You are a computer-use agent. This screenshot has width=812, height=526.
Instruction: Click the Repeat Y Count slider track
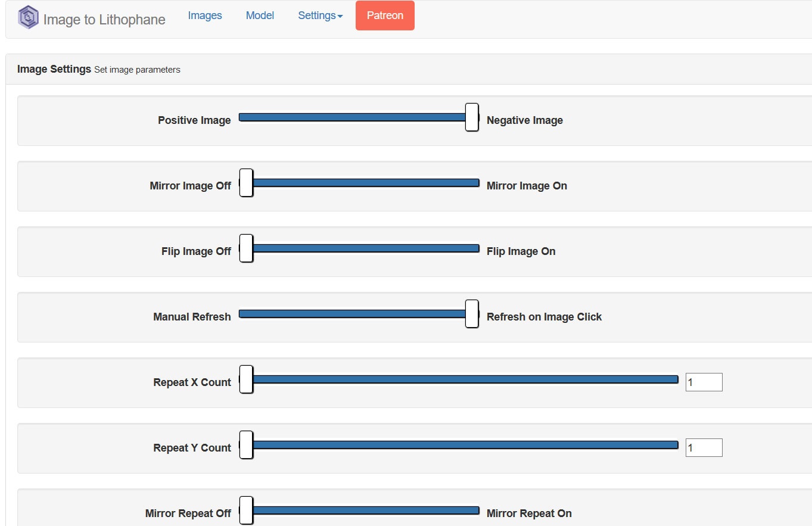coord(465,445)
